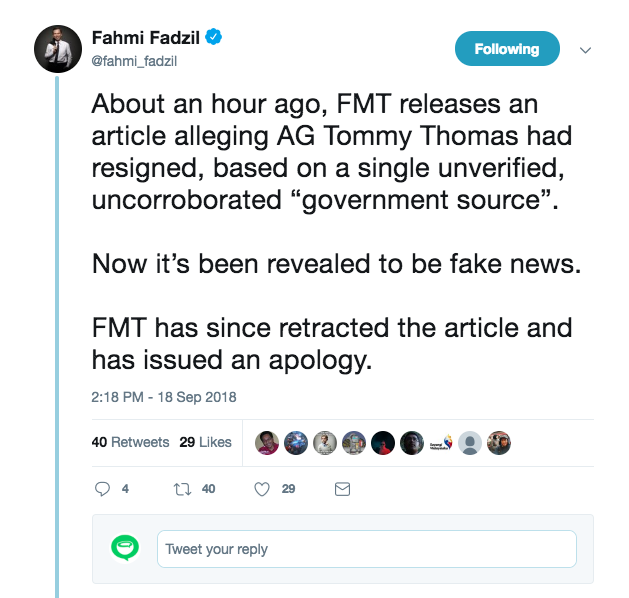
Task: Open Fahmi Fadzil's profile picture
Action: 58,48
